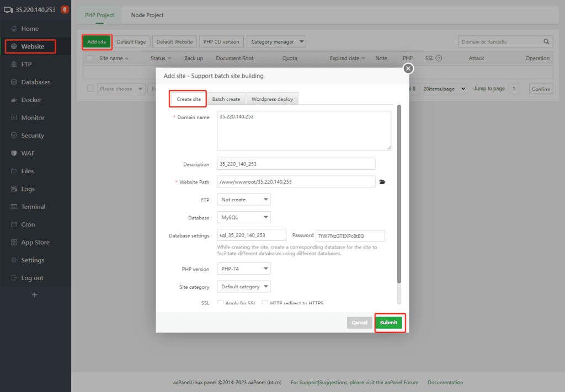Expand the Database type dropdown
This screenshot has height=392, width=565.
[x=243, y=217]
